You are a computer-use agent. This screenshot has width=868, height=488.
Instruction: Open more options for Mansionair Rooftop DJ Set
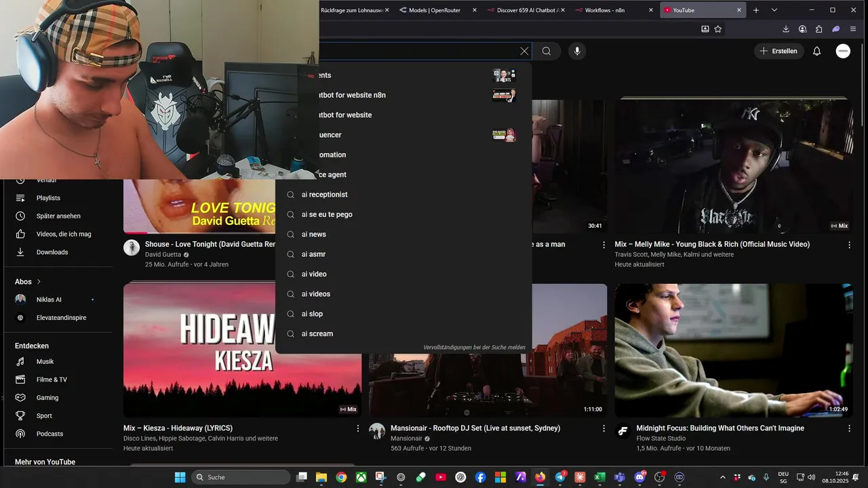[x=604, y=428]
